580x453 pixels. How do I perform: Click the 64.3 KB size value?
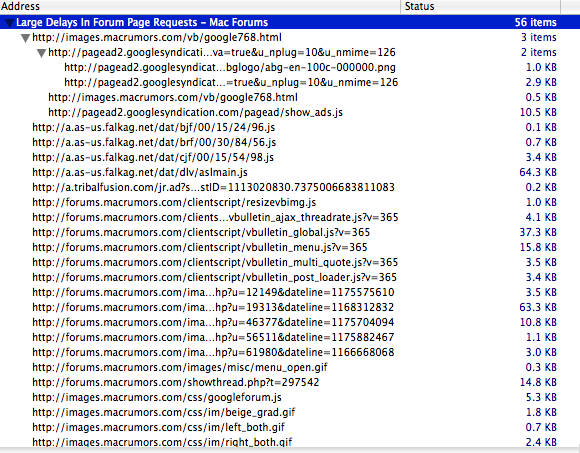pyautogui.click(x=538, y=172)
